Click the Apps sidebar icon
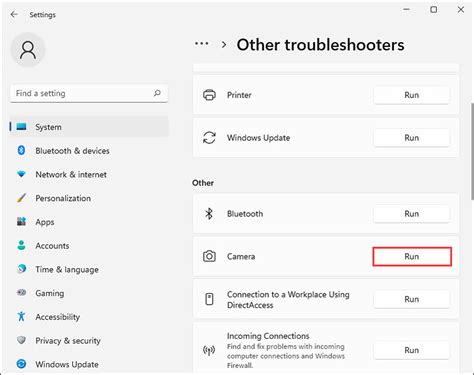This screenshot has height=375, width=474. click(21, 222)
